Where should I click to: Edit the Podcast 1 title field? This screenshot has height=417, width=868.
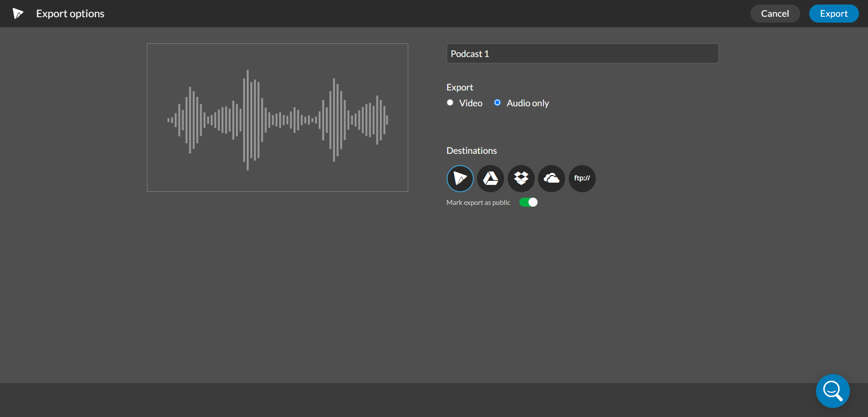point(582,53)
